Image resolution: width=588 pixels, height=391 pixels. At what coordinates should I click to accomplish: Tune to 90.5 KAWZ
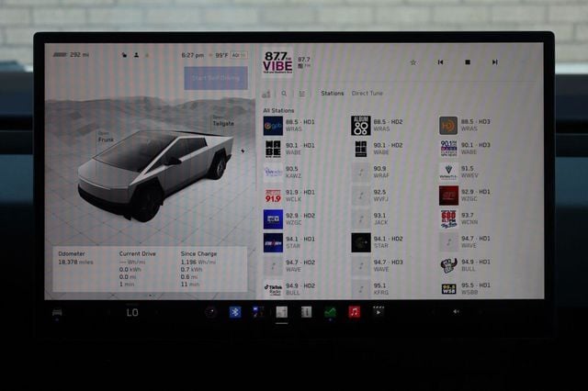click(283, 173)
